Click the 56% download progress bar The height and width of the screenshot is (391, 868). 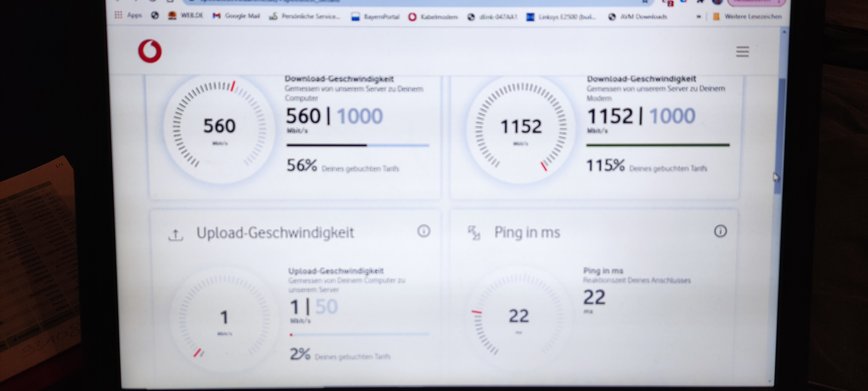(358, 145)
